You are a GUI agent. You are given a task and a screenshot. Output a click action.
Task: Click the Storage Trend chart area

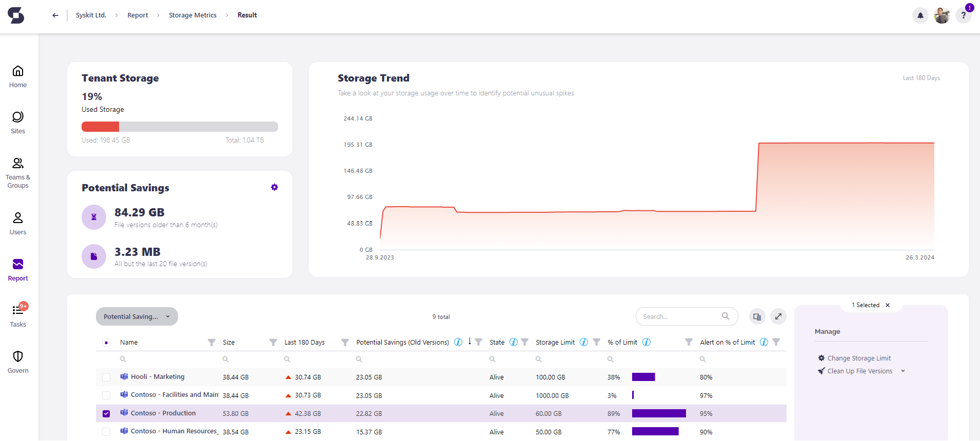(657, 185)
